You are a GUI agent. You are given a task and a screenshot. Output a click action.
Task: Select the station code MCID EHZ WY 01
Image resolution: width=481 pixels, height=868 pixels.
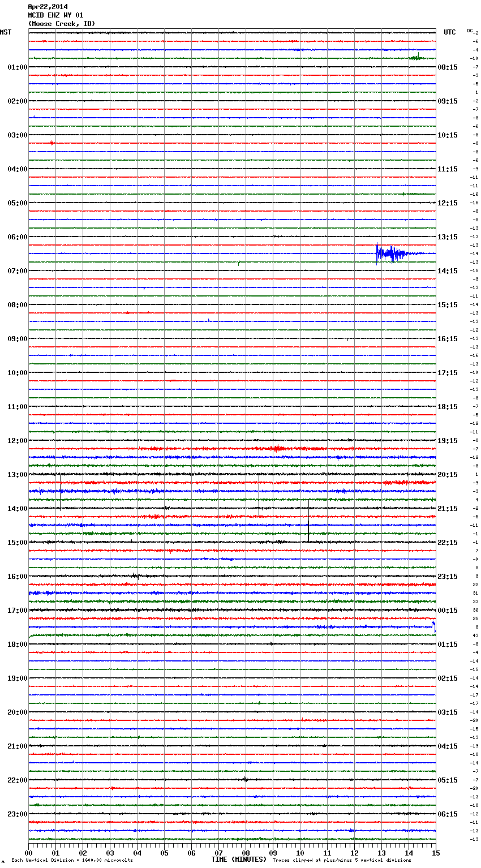[x=55, y=15]
